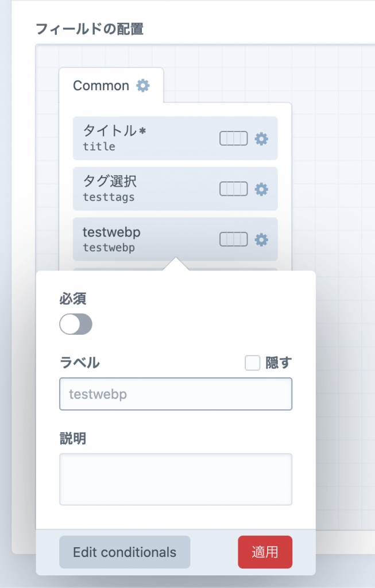Image resolution: width=375 pixels, height=588 pixels.
Task: Enable the 必須 required switch
Action: (x=76, y=324)
